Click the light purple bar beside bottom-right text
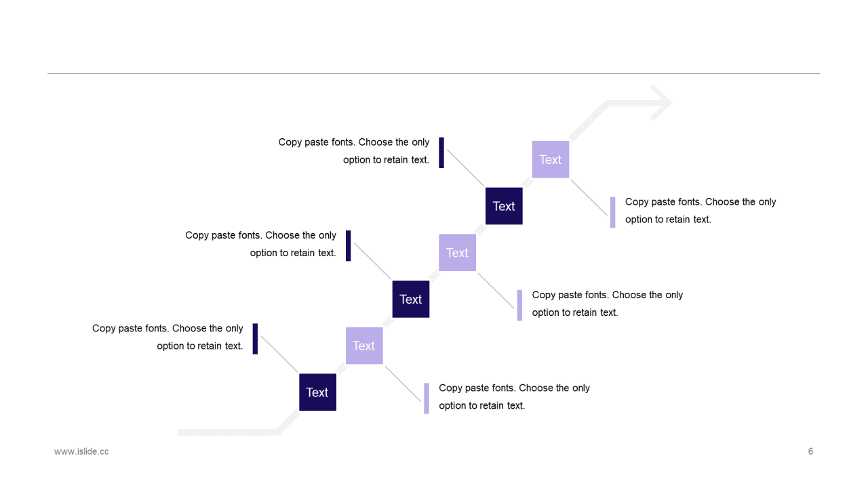Viewport: 868px width, 488px height. [x=427, y=399]
